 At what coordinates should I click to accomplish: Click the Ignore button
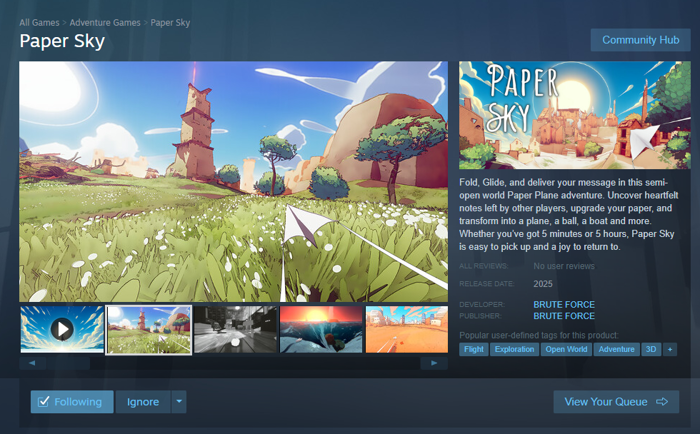click(x=143, y=402)
